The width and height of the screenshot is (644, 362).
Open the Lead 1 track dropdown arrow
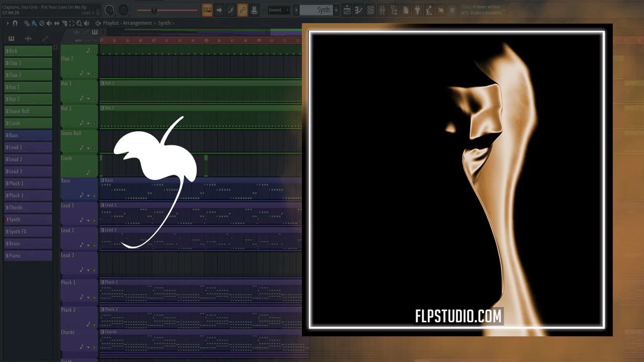tap(89, 220)
